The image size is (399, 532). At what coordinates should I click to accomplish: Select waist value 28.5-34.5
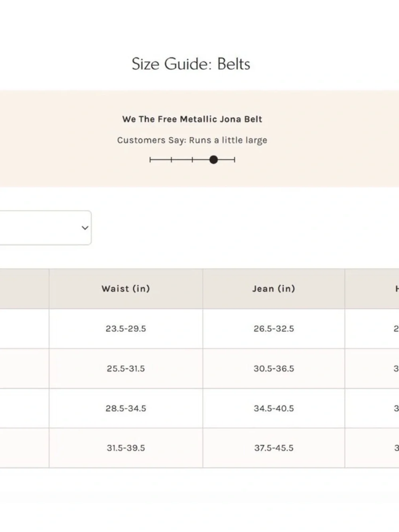pyautogui.click(x=126, y=408)
